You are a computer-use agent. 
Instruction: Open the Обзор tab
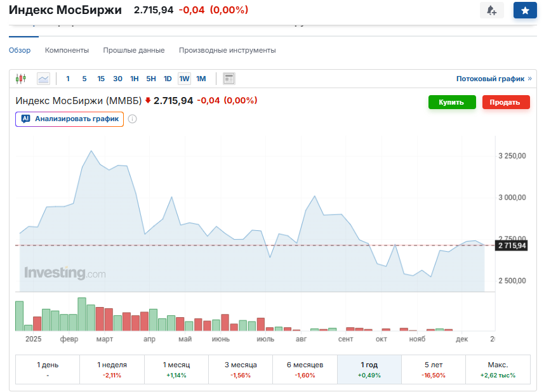pos(20,50)
